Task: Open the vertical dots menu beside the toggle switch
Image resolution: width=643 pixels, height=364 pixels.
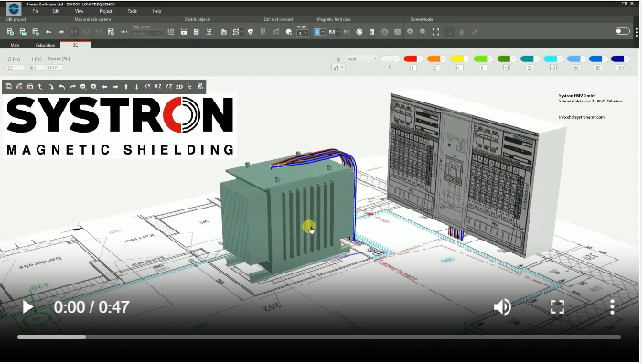Action: (637, 32)
